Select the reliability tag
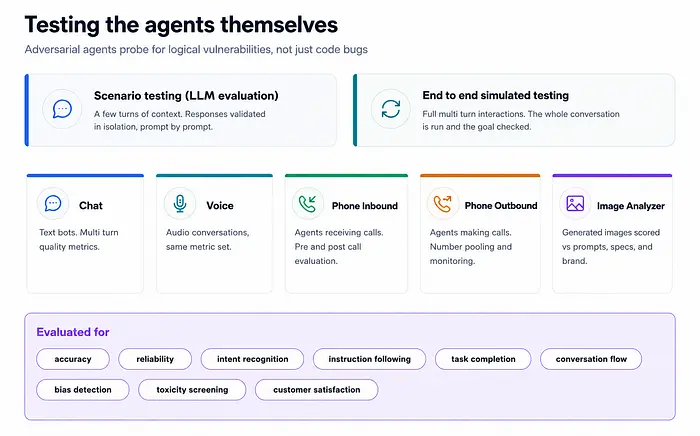700x436 pixels. click(155, 359)
